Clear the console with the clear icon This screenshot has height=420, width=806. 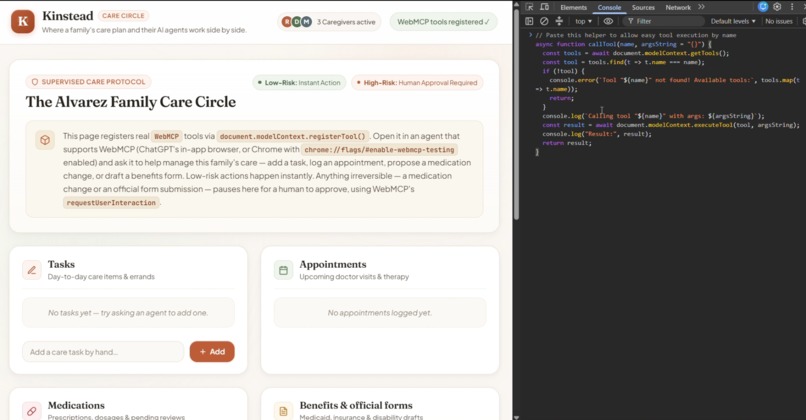[x=544, y=21]
